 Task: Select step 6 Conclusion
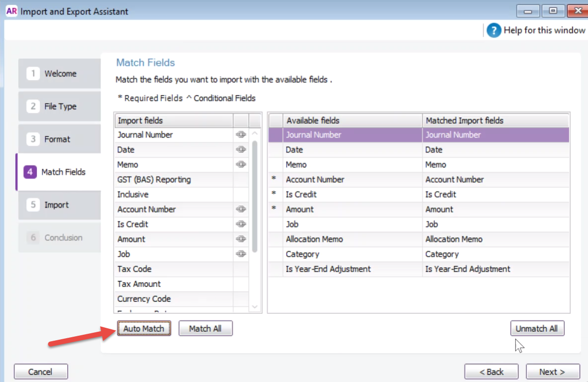click(60, 238)
